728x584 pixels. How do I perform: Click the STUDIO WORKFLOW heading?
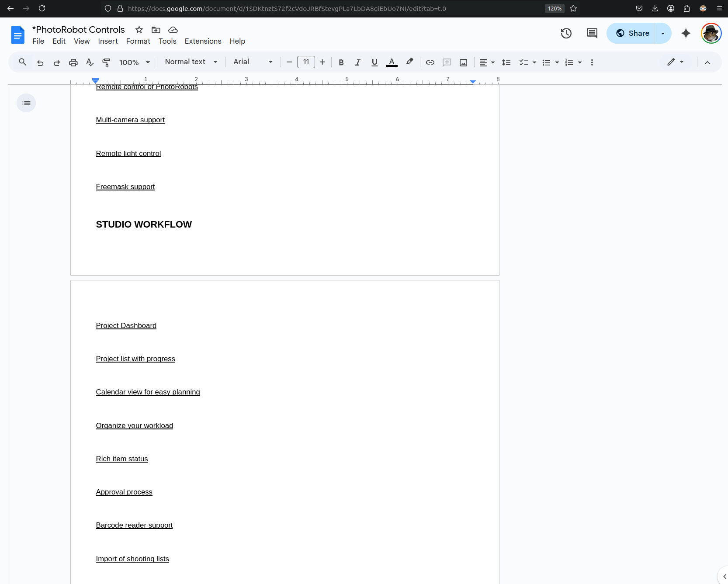click(144, 224)
